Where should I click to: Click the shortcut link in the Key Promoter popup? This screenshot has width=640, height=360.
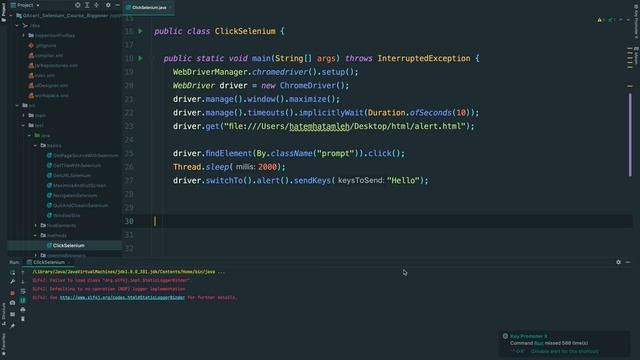(x=518, y=351)
